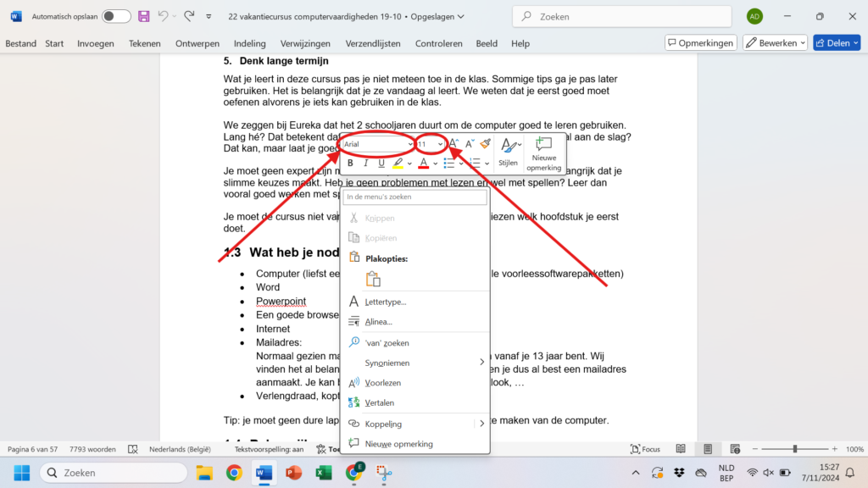
Task: Apply italic from the mini toolbar
Action: tap(366, 163)
